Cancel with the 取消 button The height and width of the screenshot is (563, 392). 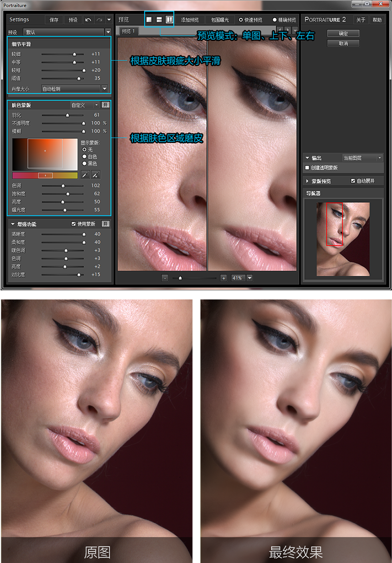[343, 43]
